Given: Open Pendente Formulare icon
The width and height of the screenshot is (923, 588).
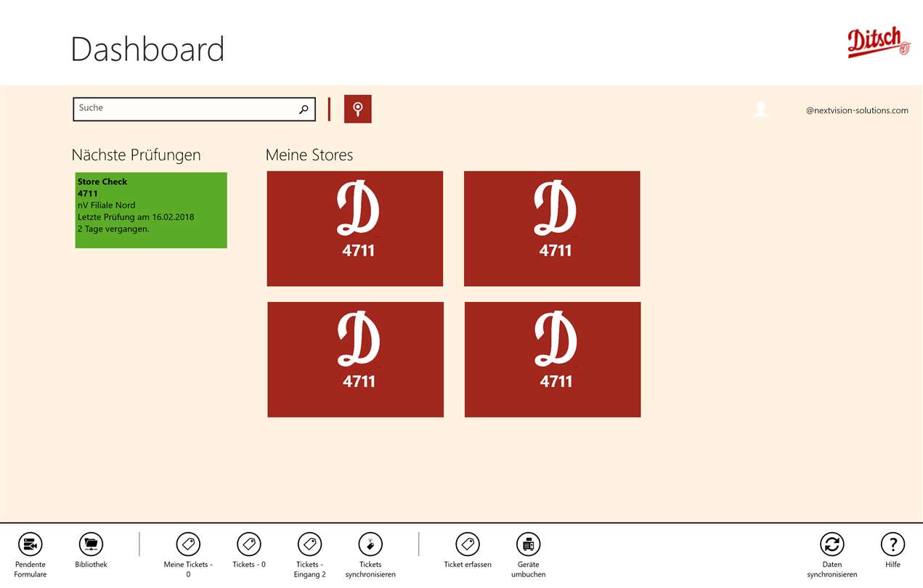Looking at the screenshot, I should [x=30, y=544].
